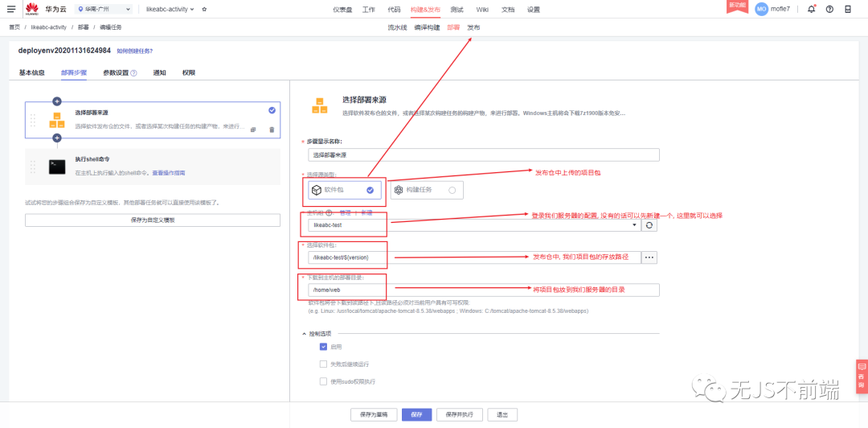Screen dimensions: 868x428
Task: Open the 管理 host group link
Action: click(345, 212)
